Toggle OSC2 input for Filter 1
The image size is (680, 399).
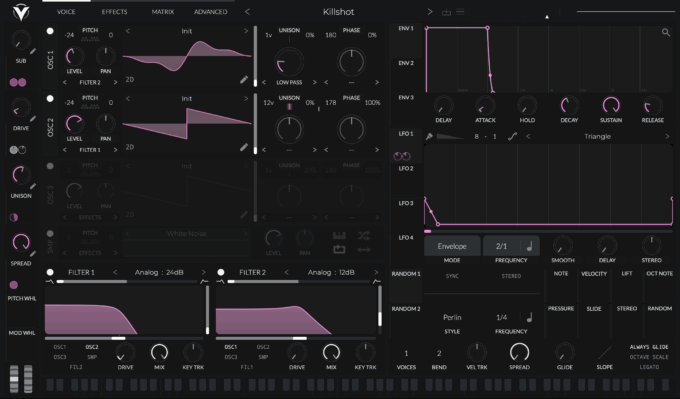point(92,347)
